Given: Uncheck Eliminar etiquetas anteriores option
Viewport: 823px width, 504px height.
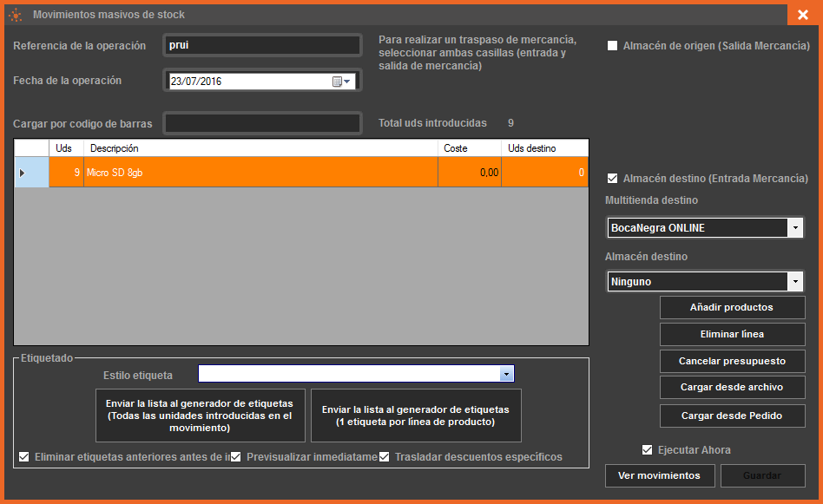Looking at the screenshot, I should 24,457.
